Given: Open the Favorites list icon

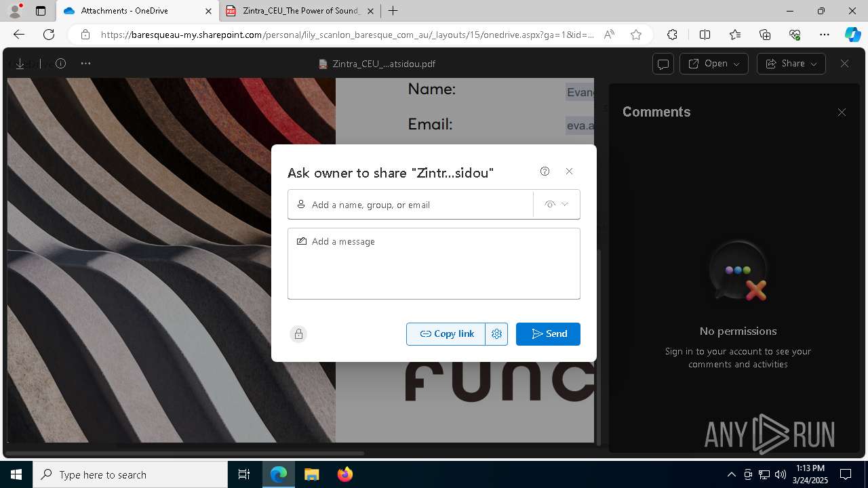Looking at the screenshot, I should [x=735, y=35].
